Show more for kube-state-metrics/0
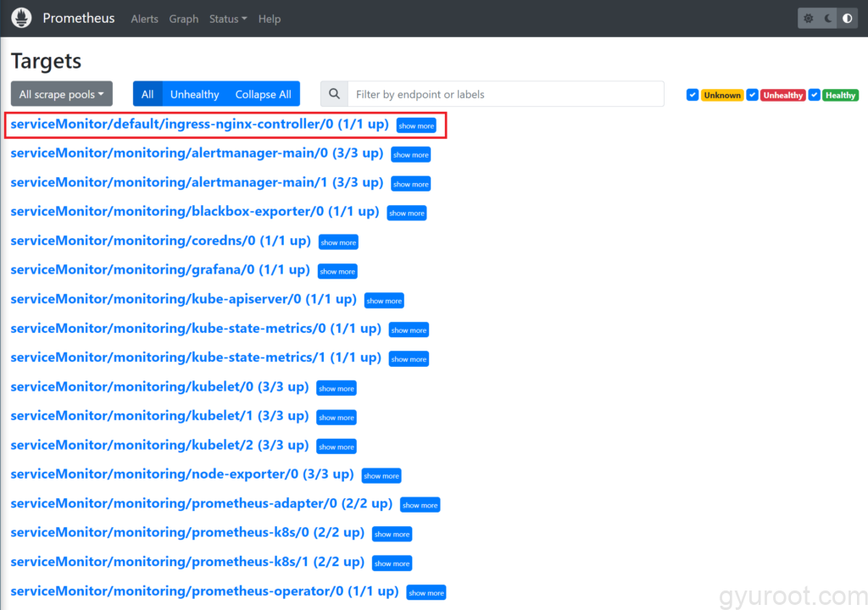The width and height of the screenshot is (868, 610). [409, 330]
